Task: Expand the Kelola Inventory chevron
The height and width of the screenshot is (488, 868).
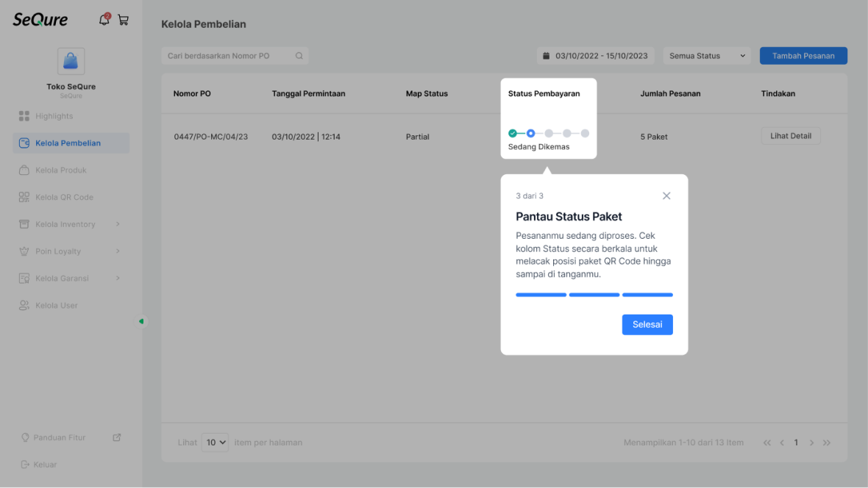Action: coord(118,224)
